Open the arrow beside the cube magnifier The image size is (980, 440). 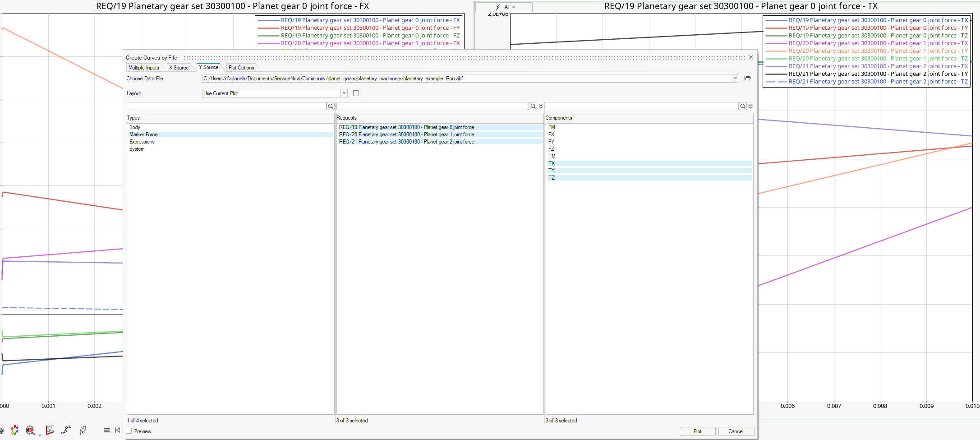click(40, 435)
